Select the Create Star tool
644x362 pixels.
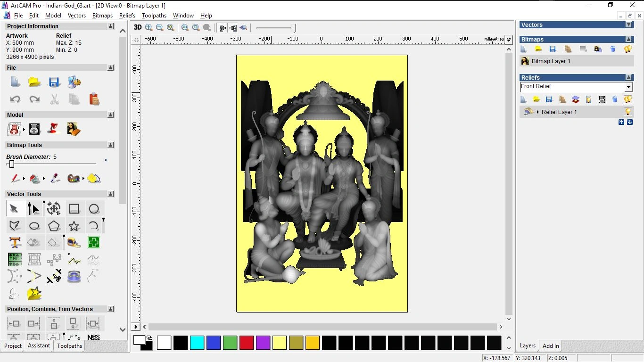pyautogui.click(x=74, y=225)
